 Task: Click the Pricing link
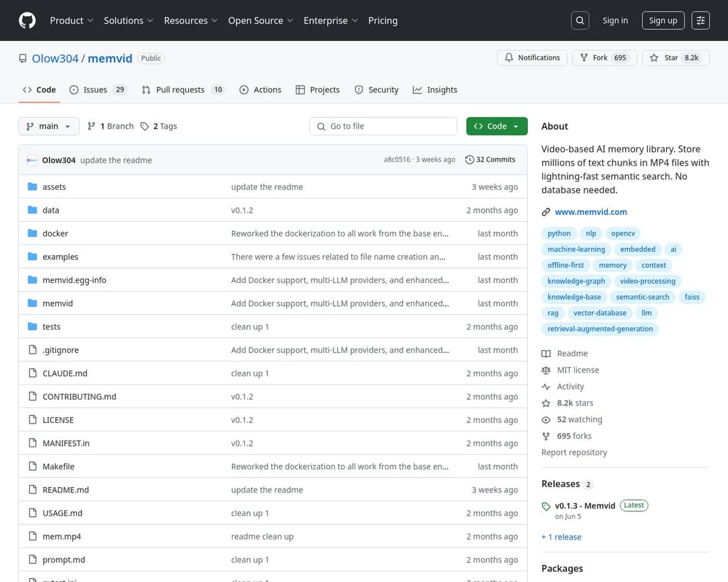tap(383, 20)
